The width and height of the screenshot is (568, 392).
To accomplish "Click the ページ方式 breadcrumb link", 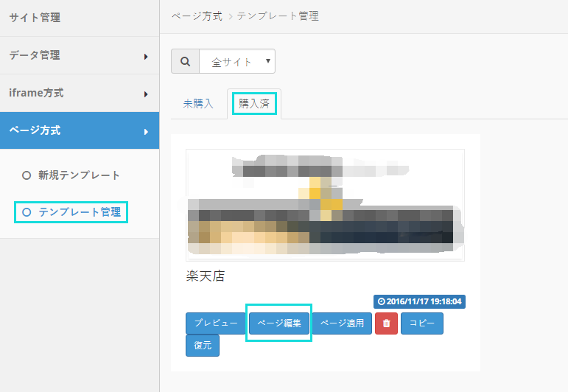I will pos(197,16).
